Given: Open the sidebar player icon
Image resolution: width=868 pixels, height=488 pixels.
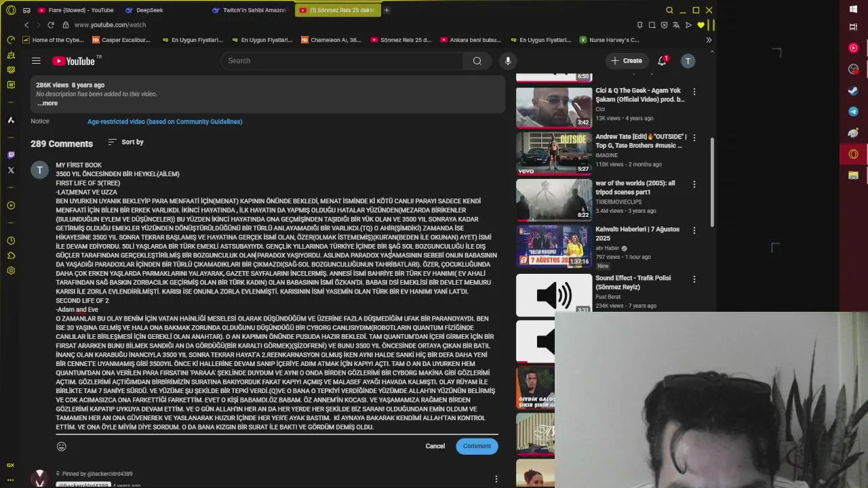Looking at the screenshot, I should pos(11,205).
